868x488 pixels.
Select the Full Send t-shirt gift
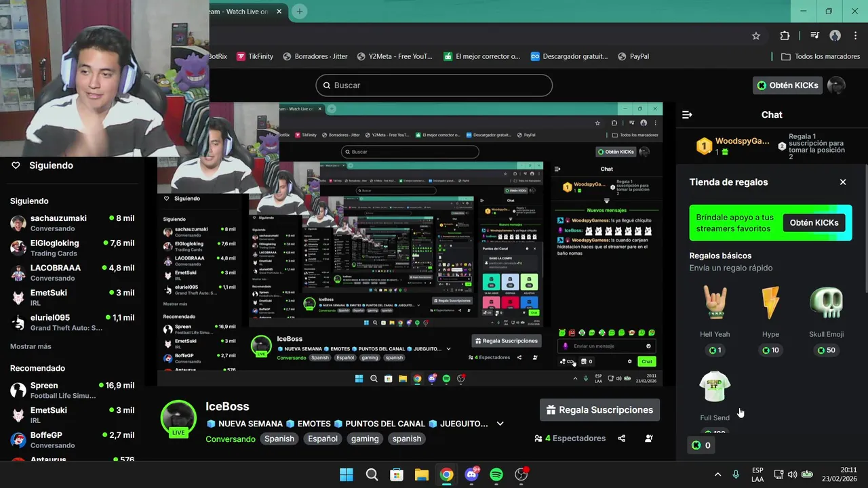[x=715, y=387]
